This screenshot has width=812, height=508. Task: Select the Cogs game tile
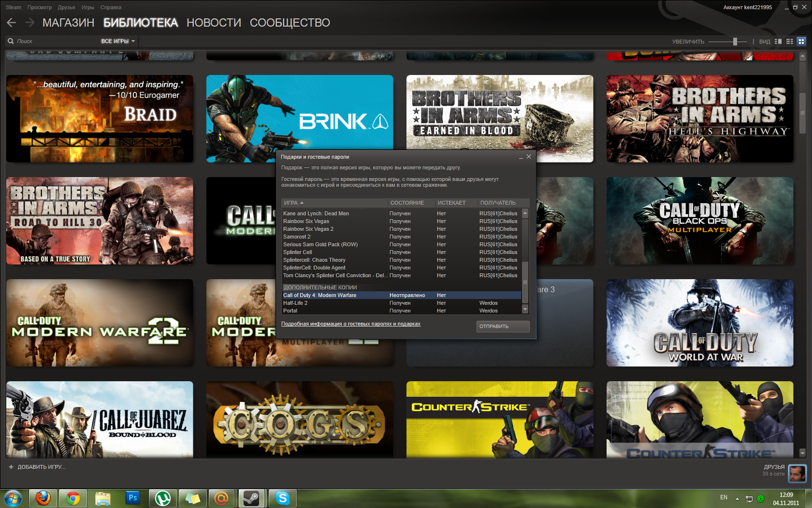pyautogui.click(x=300, y=419)
